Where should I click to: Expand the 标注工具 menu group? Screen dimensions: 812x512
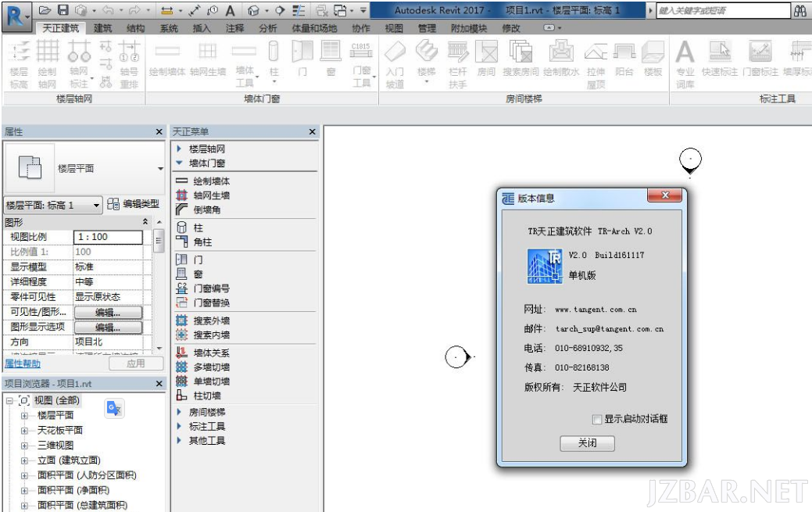(x=179, y=427)
